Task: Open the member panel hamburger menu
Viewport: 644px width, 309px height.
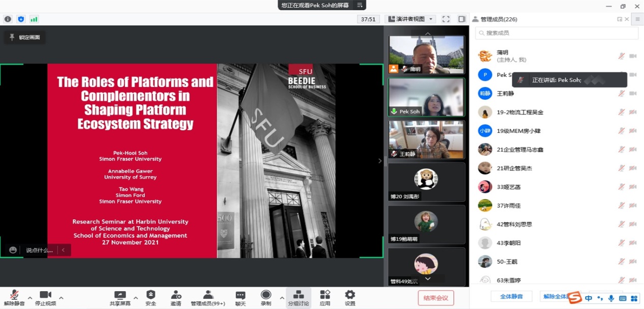Action: pos(637,19)
